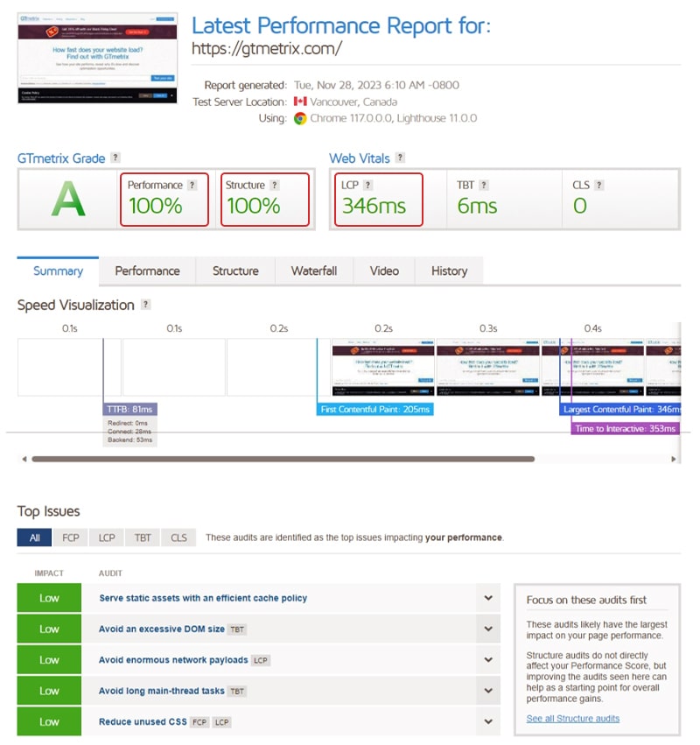The image size is (700, 745).
Task: Click the Structure 100% score box
Action: click(265, 199)
